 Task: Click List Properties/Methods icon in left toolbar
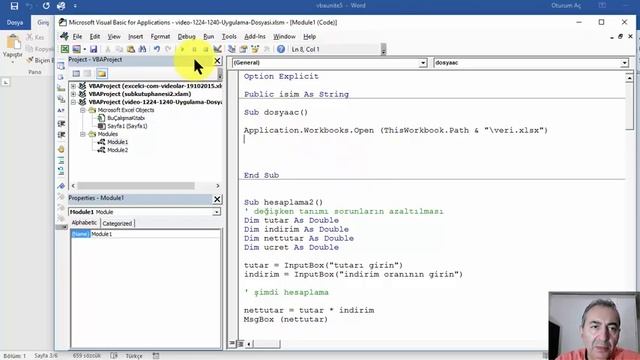61,66
